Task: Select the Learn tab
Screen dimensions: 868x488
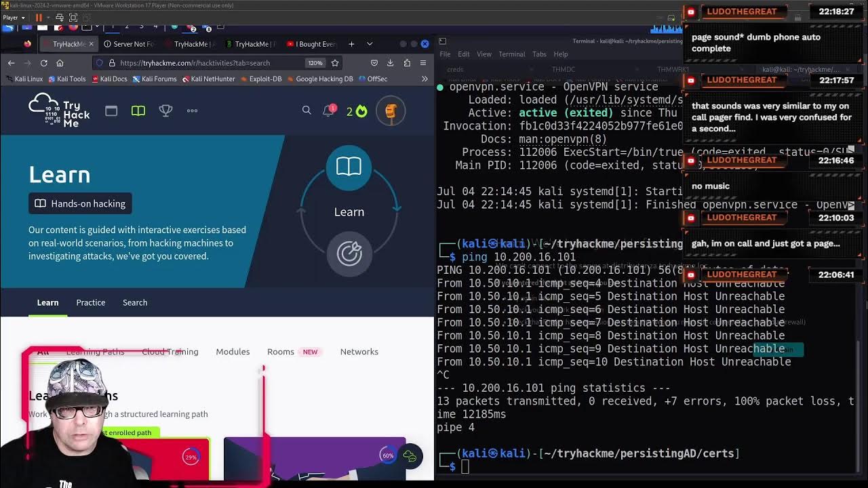Action: click(47, 302)
